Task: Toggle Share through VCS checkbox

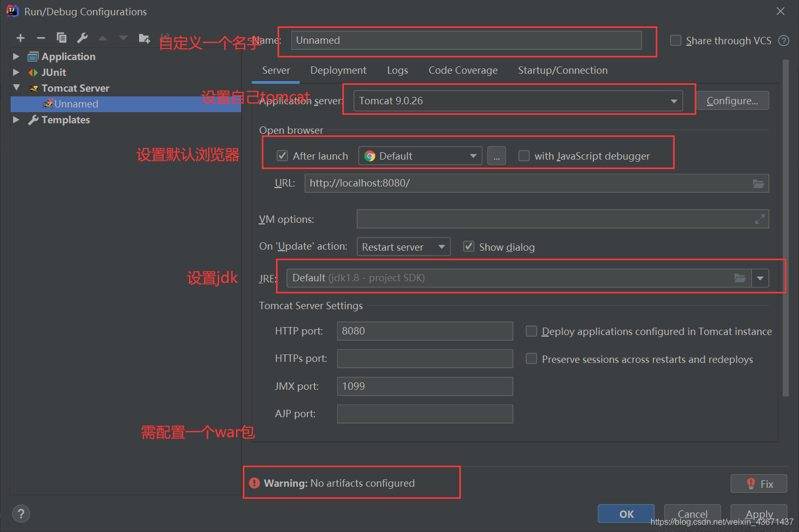Action: 676,41
